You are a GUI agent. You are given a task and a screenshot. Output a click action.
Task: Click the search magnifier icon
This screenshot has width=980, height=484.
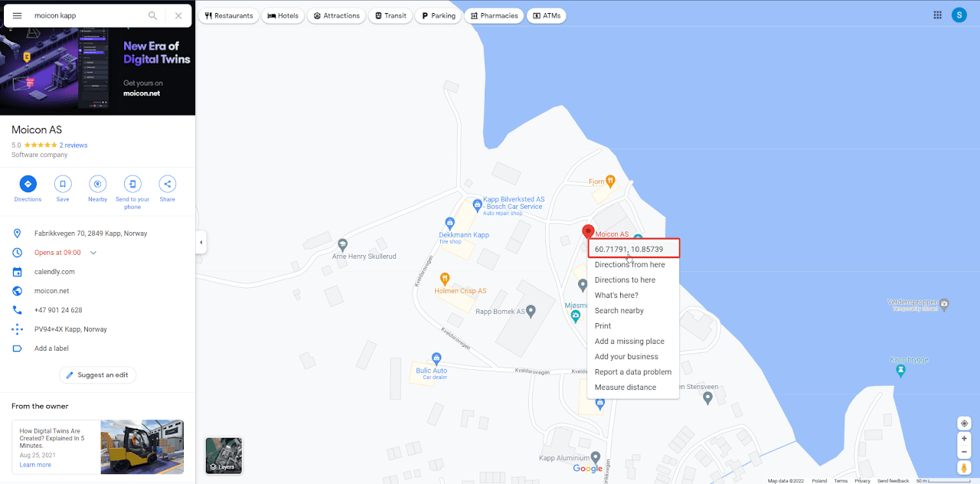point(153,15)
